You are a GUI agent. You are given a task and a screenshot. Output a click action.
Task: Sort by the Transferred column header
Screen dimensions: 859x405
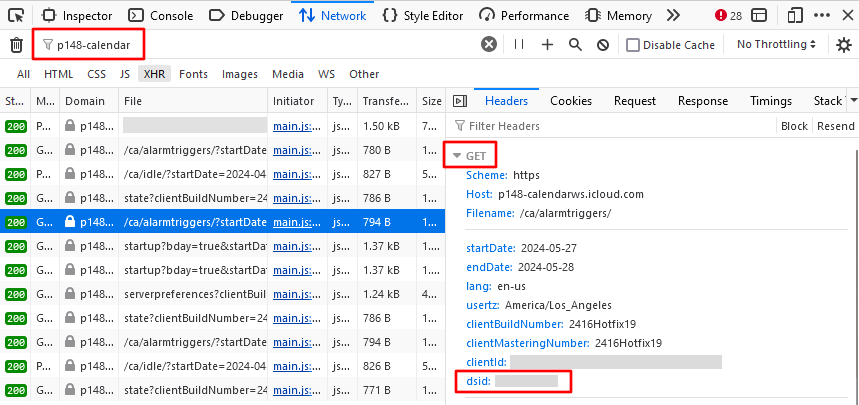click(387, 101)
